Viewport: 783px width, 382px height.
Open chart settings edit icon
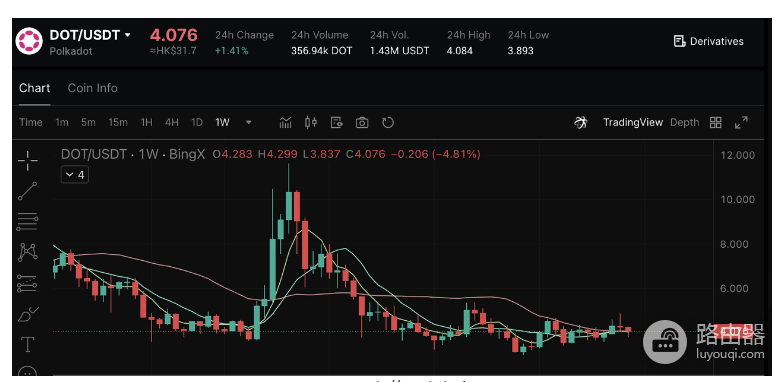(x=337, y=122)
